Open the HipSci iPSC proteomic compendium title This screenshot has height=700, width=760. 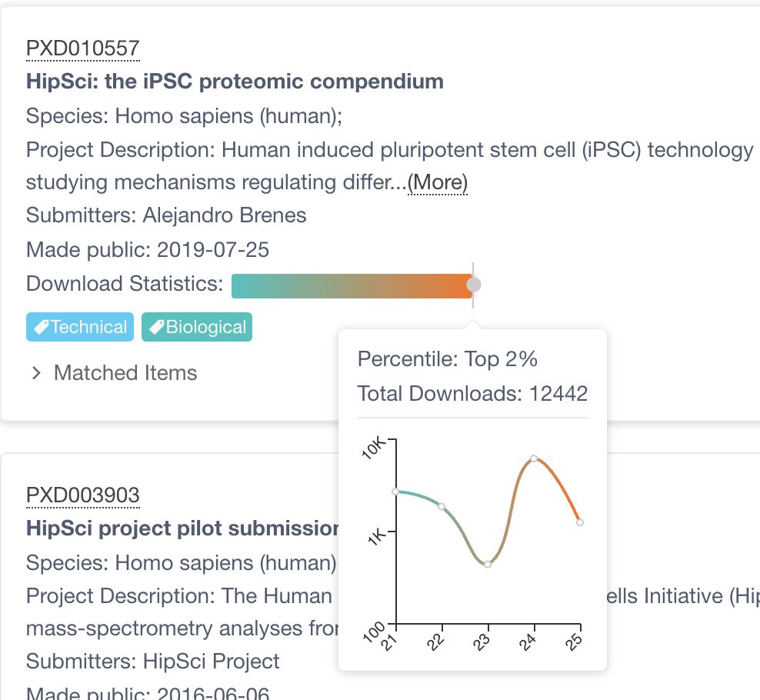[x=235, y=81]
